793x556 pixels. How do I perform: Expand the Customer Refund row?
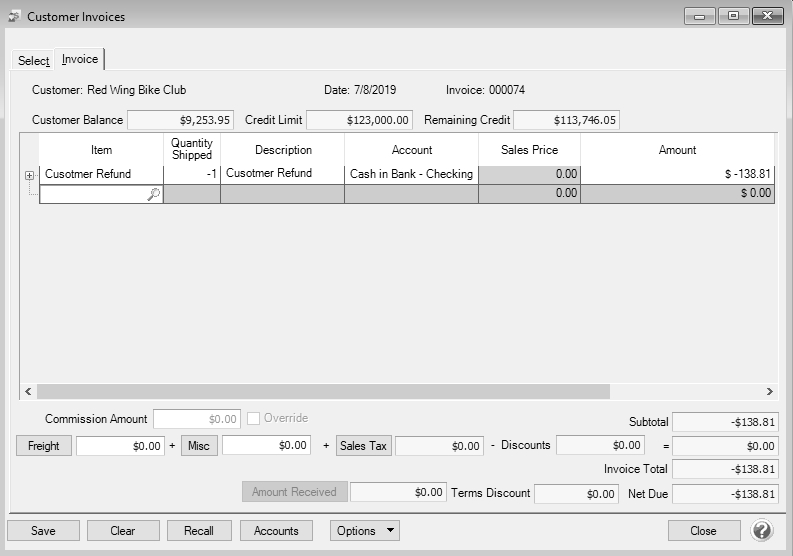pyautogui.click(x=30, y=175)
